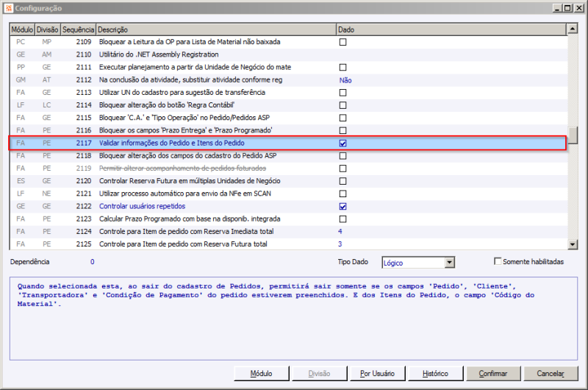Click the description text box below the list
This screenshot has height=390, width=588.
[293, 319]
